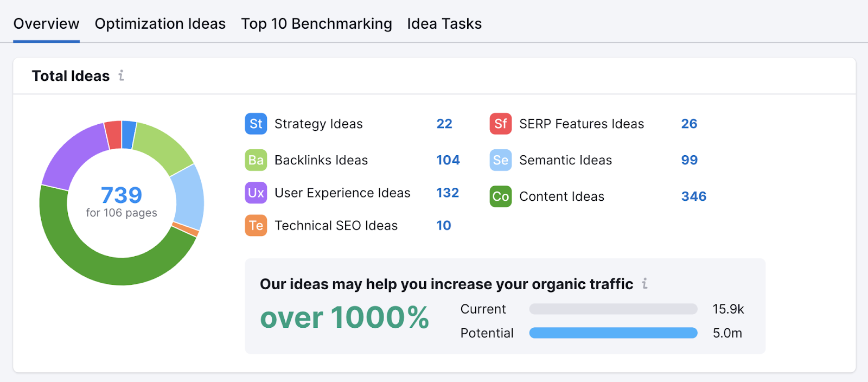Switch to the Idea Tasks tab
The image size is (868, 382).
coord(444,23)
